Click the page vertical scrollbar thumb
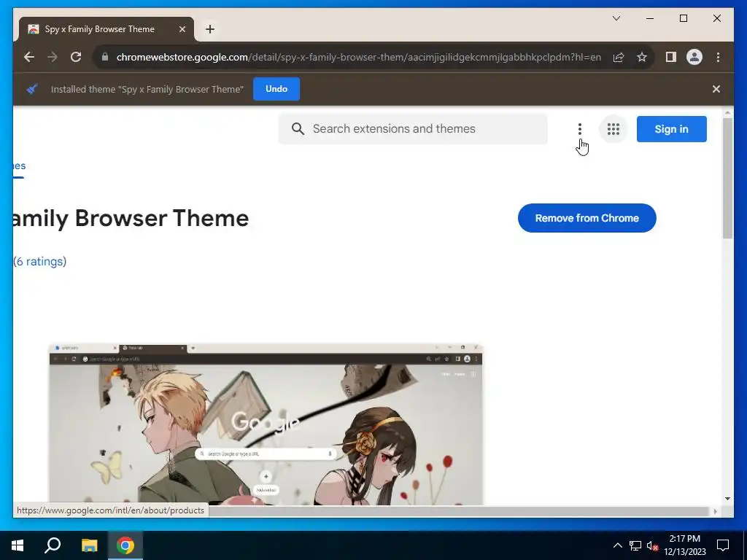The height and width of the screenshot is (560, 747). click(727, 178)
